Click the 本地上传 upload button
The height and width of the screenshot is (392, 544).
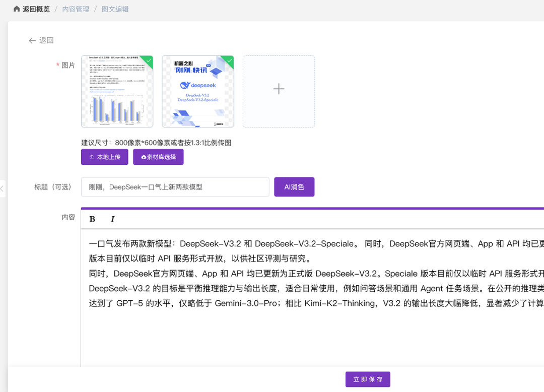click(x=104, y=157)
